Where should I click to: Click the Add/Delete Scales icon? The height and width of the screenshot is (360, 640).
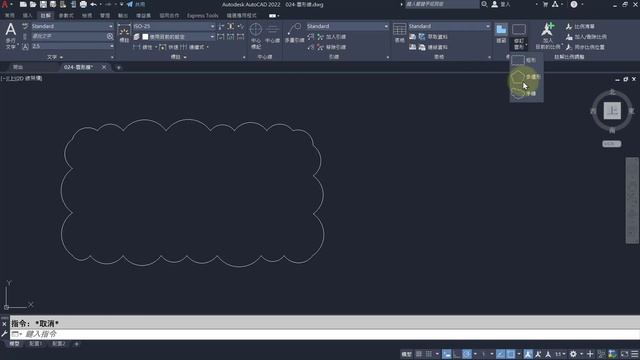point(569,37)
